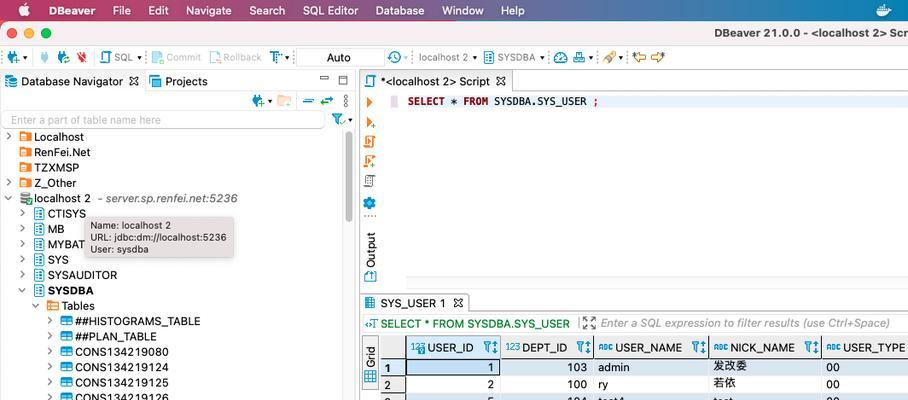Open the navigator view menu dots

tap(346, 101)
